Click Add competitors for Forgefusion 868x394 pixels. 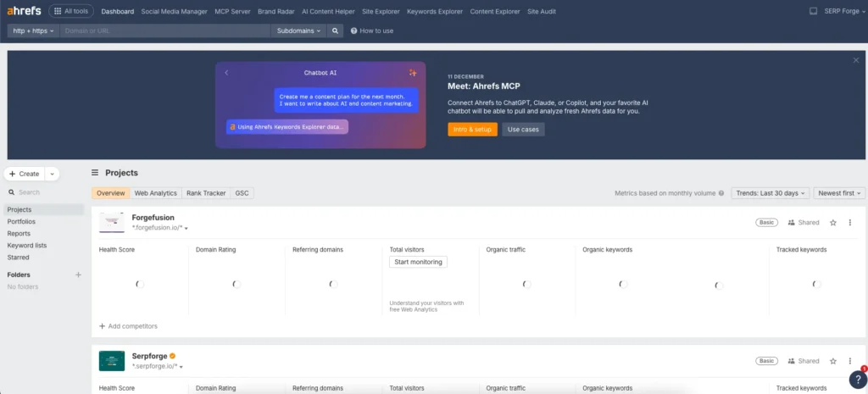coord(129,326)
